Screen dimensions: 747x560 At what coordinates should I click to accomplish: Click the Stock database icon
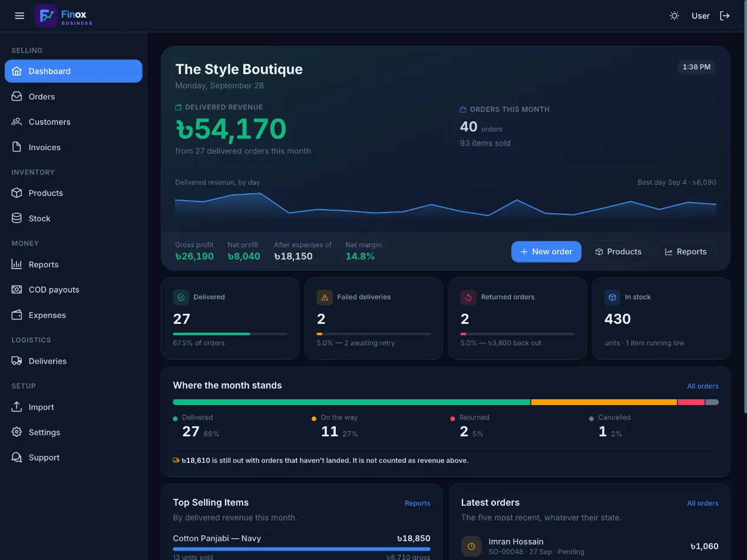[17, 218]
